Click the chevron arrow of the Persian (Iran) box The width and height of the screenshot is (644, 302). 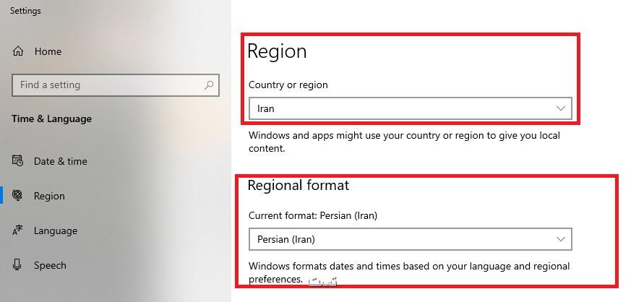click(560, 239)
